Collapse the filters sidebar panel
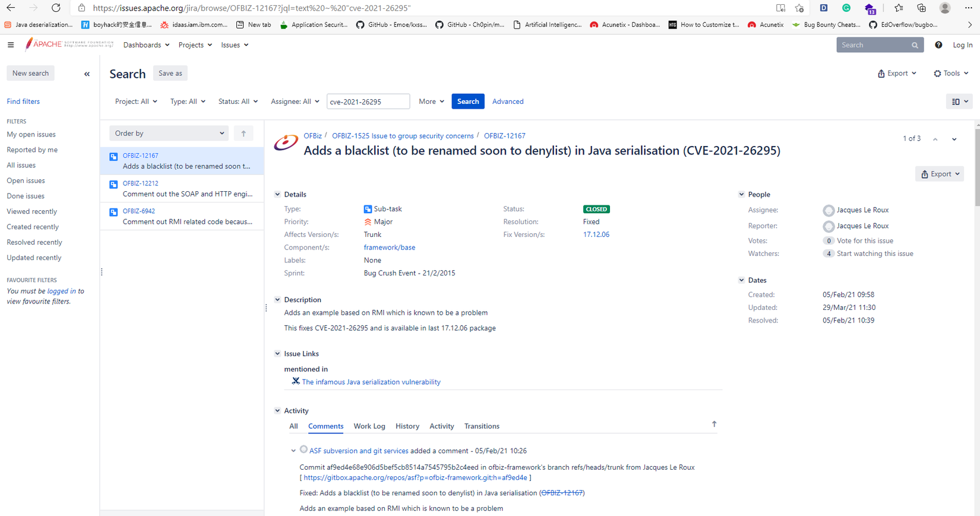980x516 pixels. click(x=87, y=74)
